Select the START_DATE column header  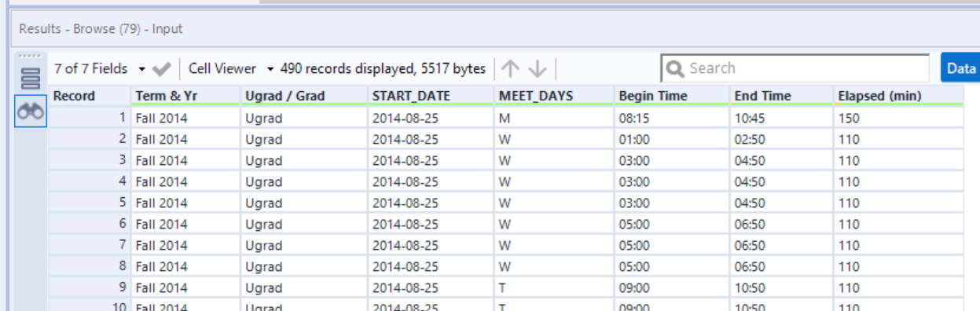(x=431, y=97)
